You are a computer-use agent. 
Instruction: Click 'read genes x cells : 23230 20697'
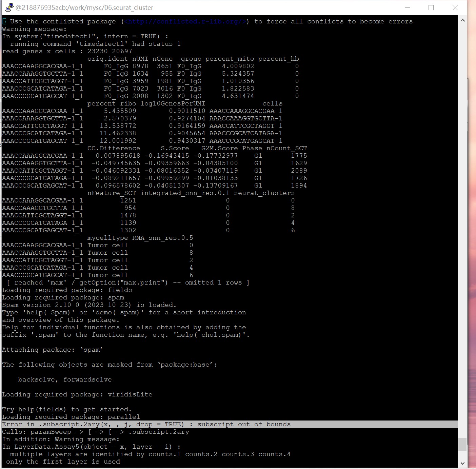click(67, 51)
